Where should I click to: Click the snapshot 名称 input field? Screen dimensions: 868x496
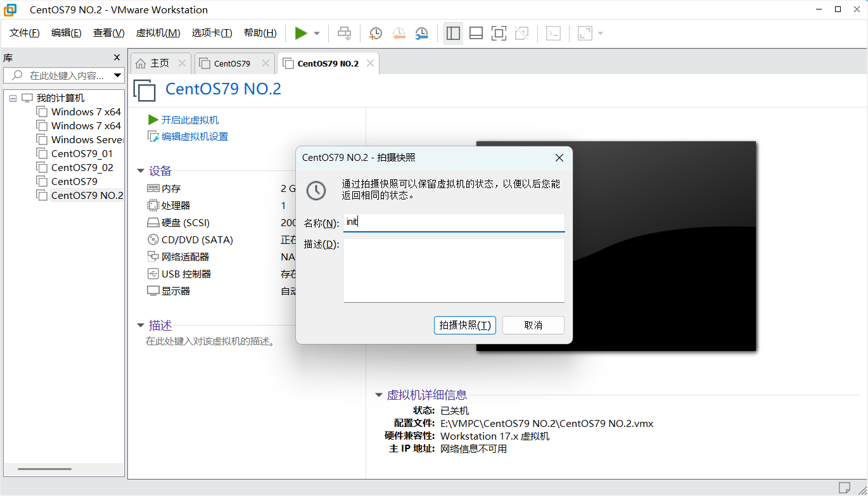tap(454, 223)
